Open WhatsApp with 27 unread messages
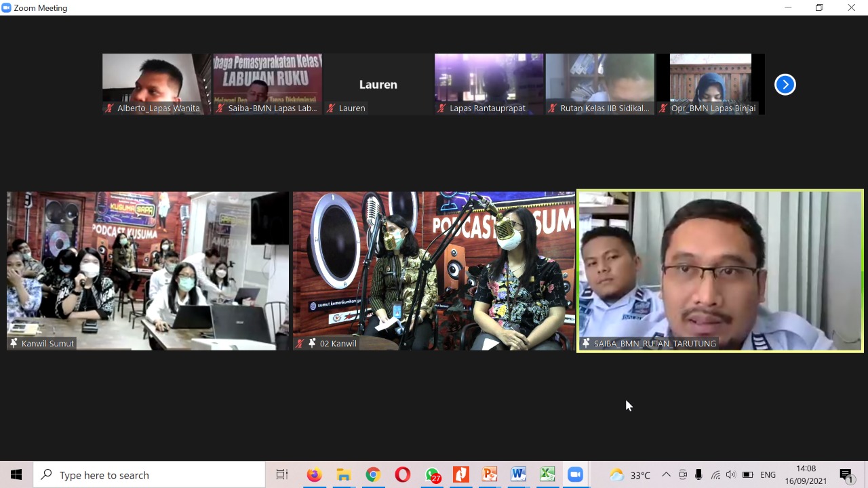Image resolution: width=868 pixels, height=488 pixels. point(433,474)
